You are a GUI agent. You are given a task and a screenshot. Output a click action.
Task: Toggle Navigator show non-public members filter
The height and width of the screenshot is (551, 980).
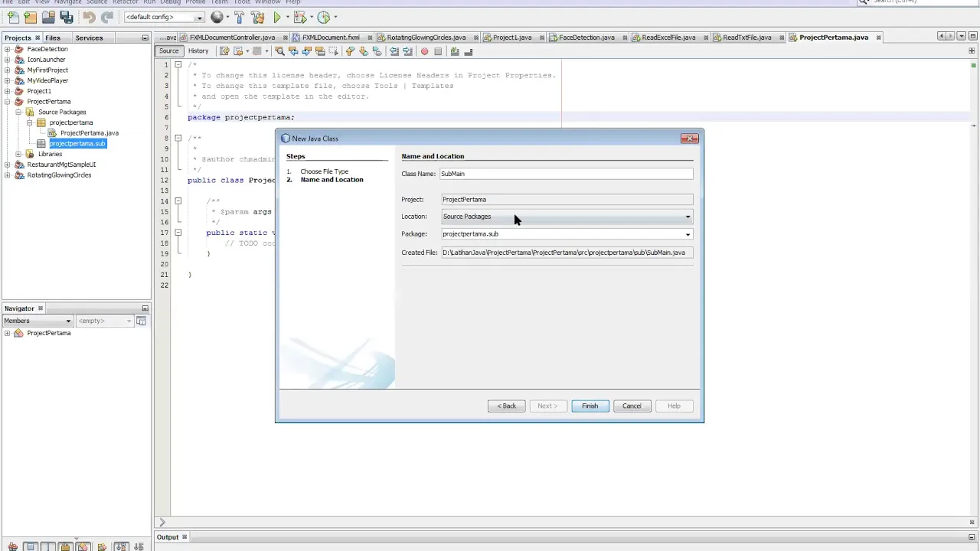(x=65, y=546)
